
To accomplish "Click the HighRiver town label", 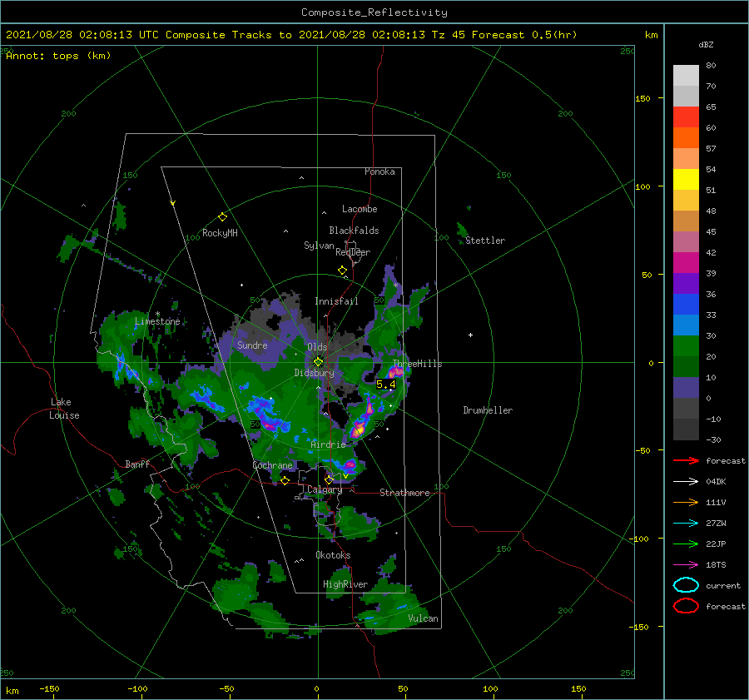I will point(345,584).
